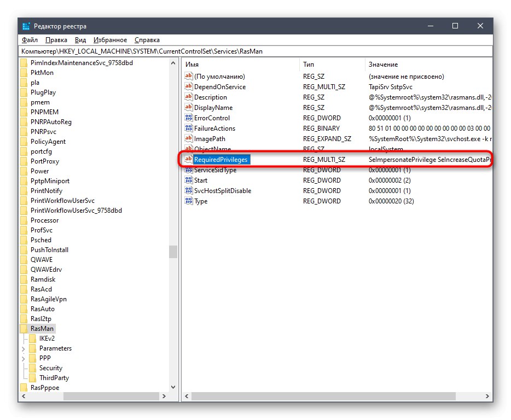511x420 pixels.
Task: Open the Файл menu
Action: tap(30, 40)
